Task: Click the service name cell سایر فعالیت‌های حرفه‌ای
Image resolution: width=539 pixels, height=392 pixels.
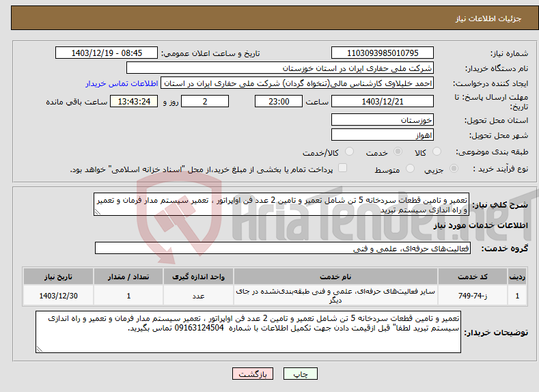Action: (x=335, y=296)
